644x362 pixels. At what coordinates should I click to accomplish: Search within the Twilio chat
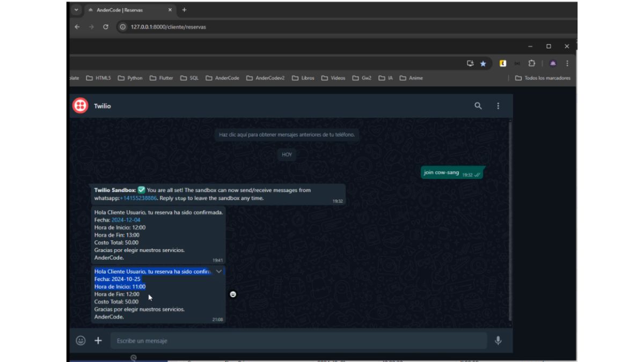click(x=478, y=106)
